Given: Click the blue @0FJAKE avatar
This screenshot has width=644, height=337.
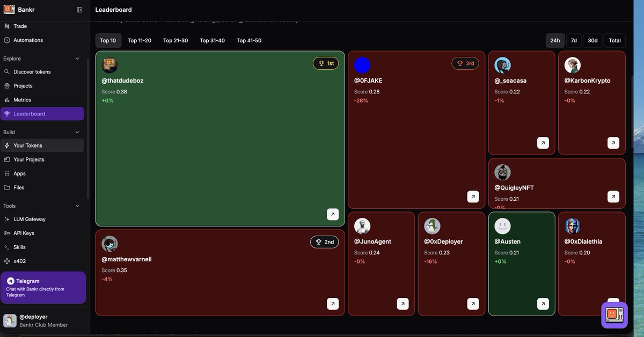Looking at the screenshot, I should tap(362, 65).
